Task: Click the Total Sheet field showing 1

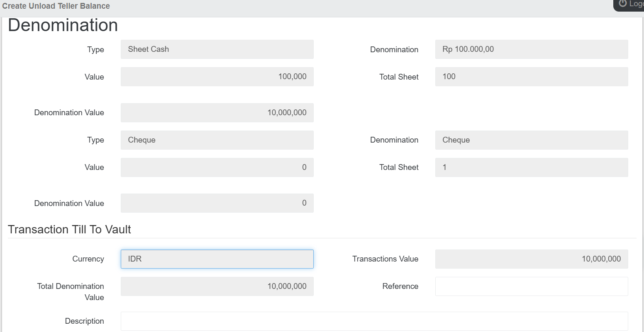Action: coord(531,167)
